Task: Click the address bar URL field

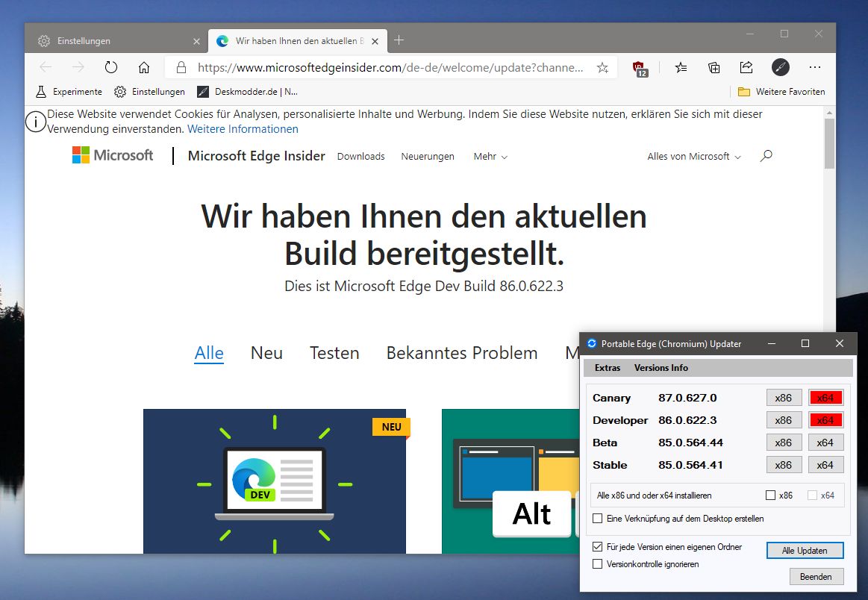Action: tap(390, 67)
